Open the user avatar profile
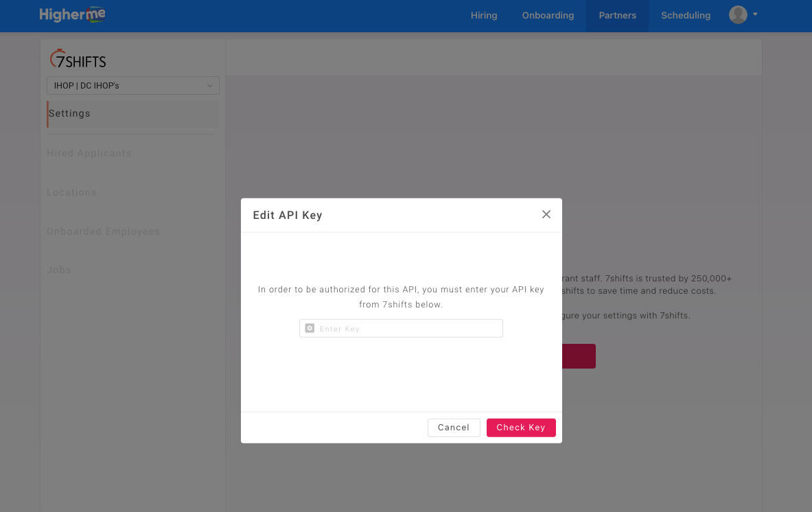 pyautogui.click(x=738, y=15)
